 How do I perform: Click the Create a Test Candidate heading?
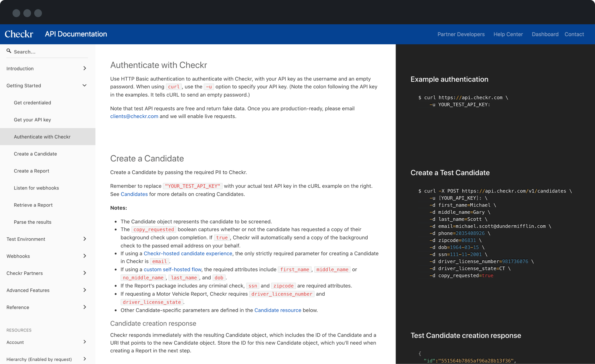tap(450, 173)
